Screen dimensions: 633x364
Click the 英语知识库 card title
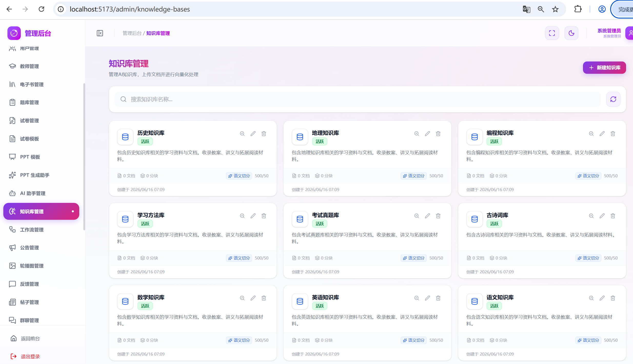(325, 297)
